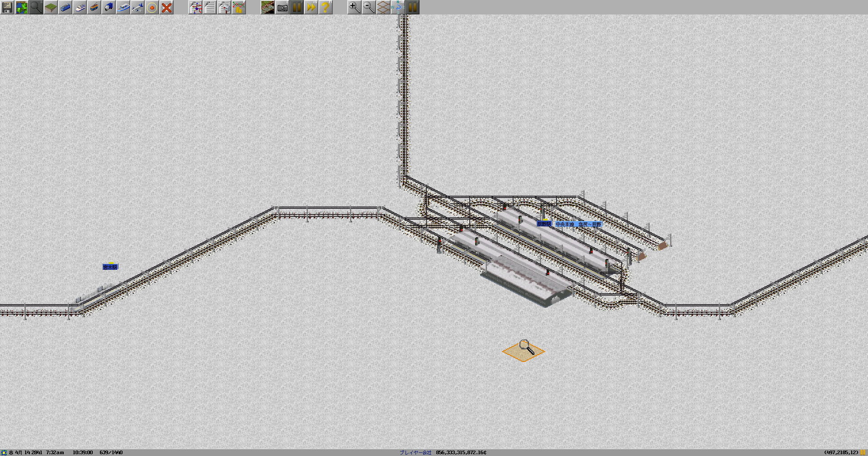
Task: Click the プレイヤー会社 player name
Action: pyautogui.click(x=415, y=452)
